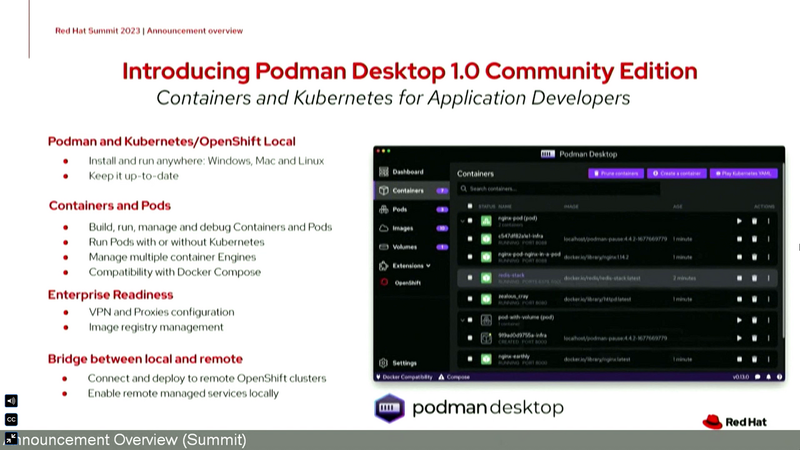This screenshot has width=800, height=450.
Task: Check the zealous_cray row checkbox
Action: tap(470, 299)
